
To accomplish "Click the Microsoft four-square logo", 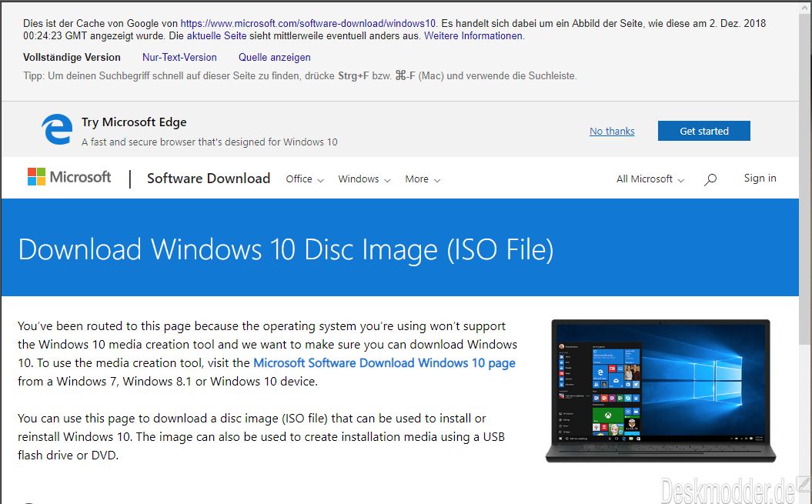I will (36, 177).
